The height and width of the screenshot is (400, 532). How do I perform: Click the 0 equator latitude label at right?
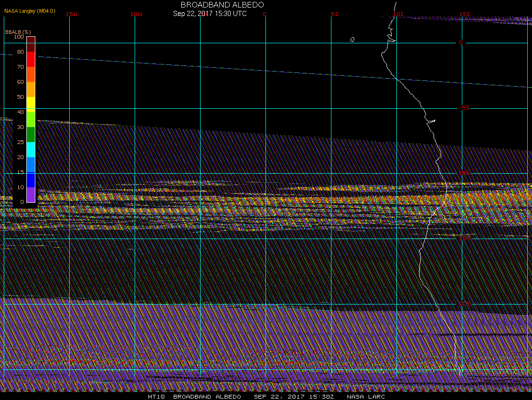(x=461, y=42)
